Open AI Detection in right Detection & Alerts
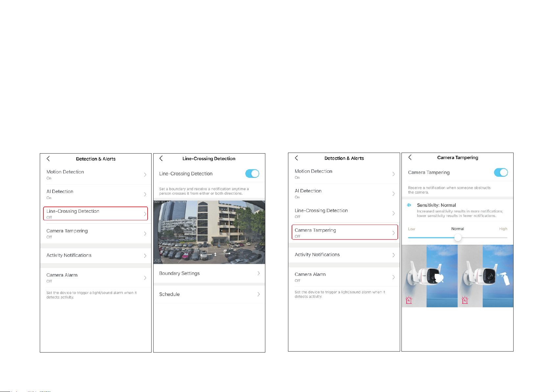 [344, 194]
